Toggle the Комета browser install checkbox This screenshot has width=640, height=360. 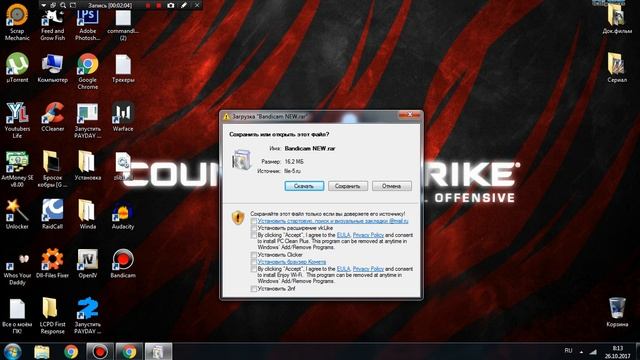253,262
